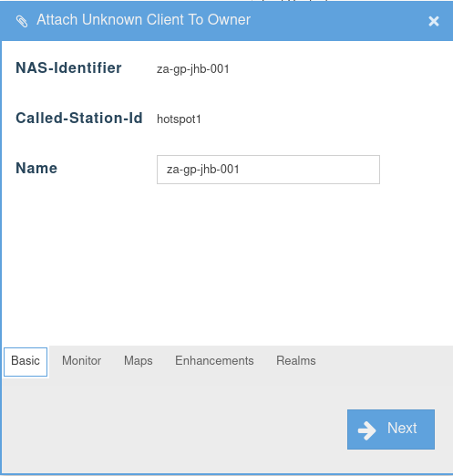
Task: Click the dialog title Attach Unknown Client To Owner
Action: (143, 20)
